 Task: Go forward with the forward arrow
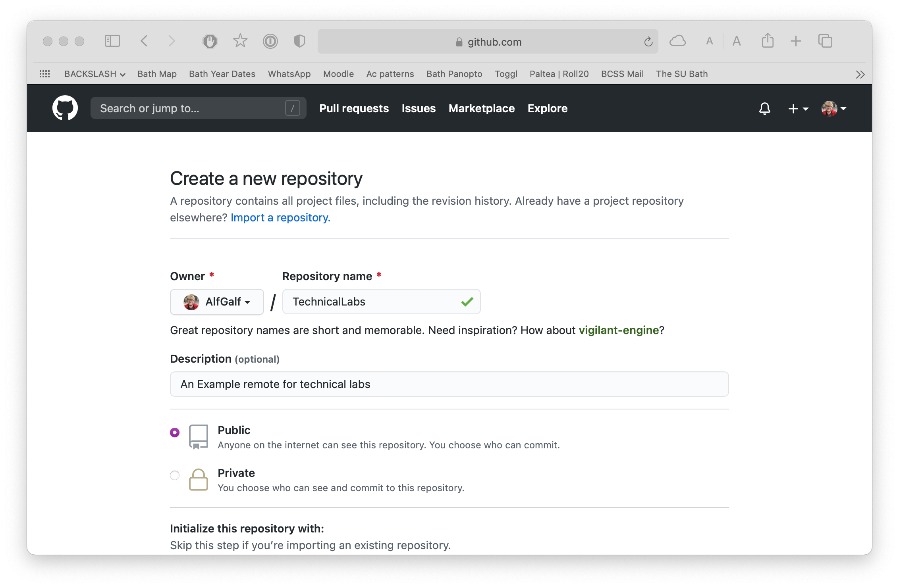pyautogui.click(x=172, y=41)
